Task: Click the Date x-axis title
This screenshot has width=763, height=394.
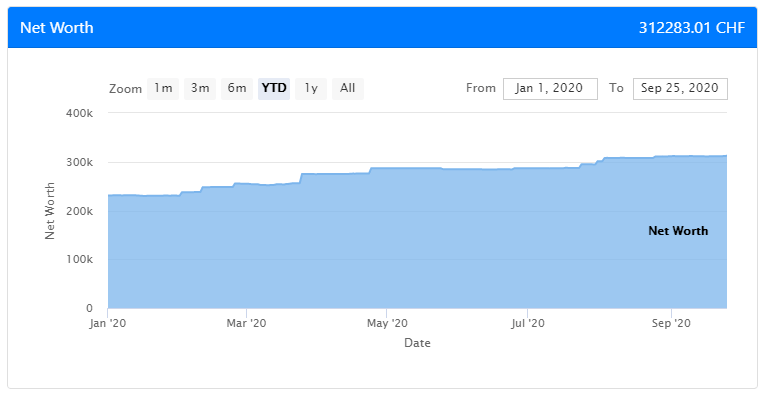Action: tap(418, 343)
